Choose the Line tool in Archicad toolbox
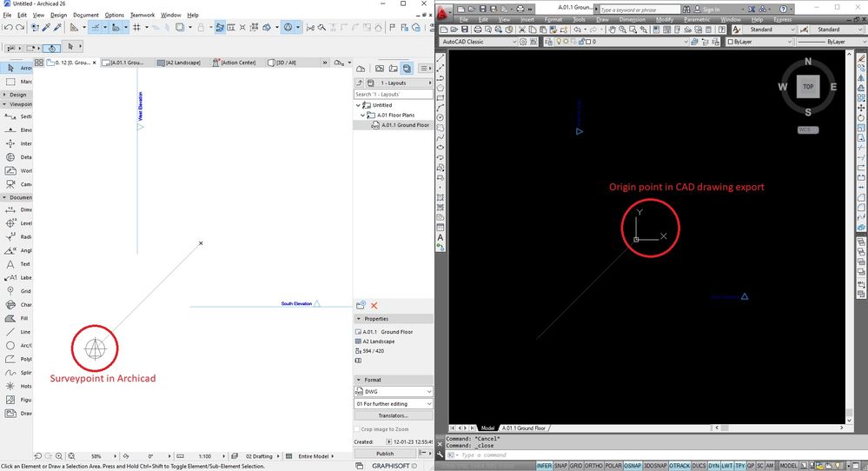This screenshot has height=471, width=868. click(x=17, y=332)
